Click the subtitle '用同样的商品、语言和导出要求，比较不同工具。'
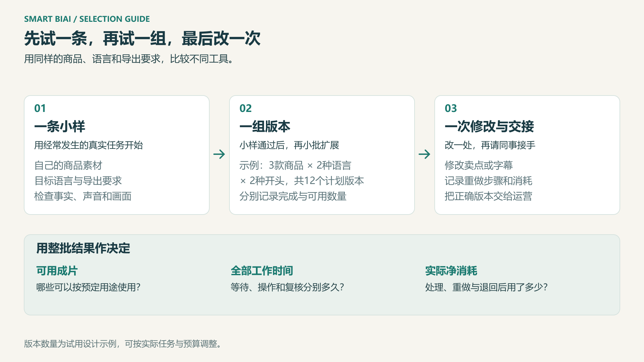 pyautogui.click(x=129, y=59)
